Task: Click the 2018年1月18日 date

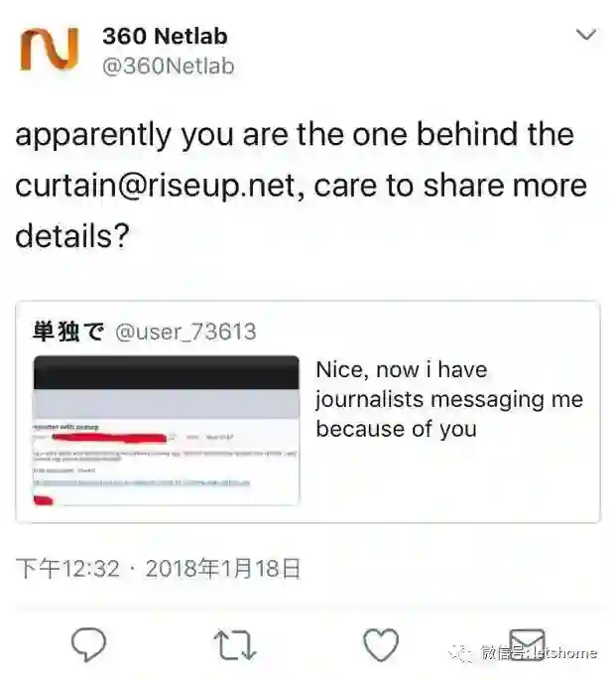Action: (x=223, y=569)
